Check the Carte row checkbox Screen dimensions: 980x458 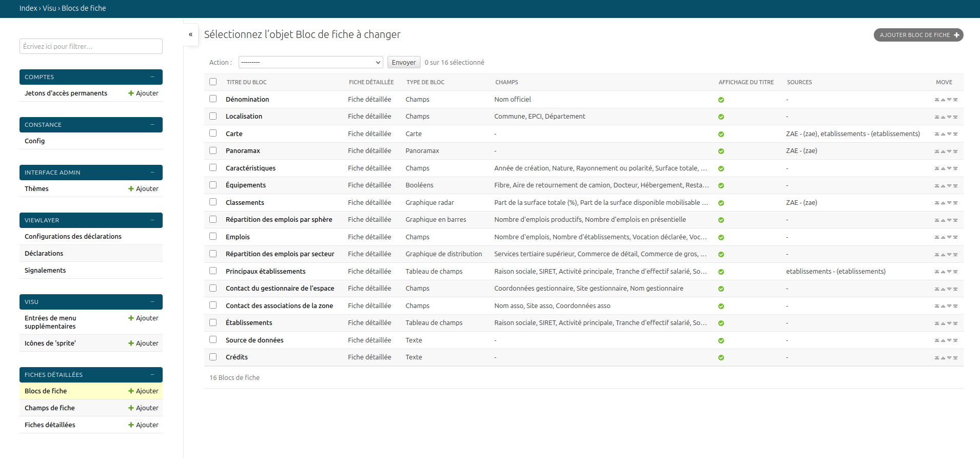point(213,133)
